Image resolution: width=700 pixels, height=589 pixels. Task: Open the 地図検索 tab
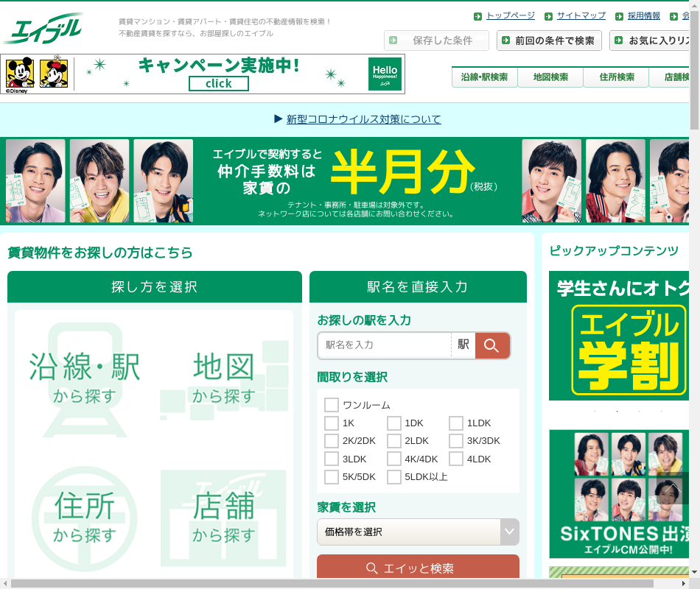(x=550, y=77)
